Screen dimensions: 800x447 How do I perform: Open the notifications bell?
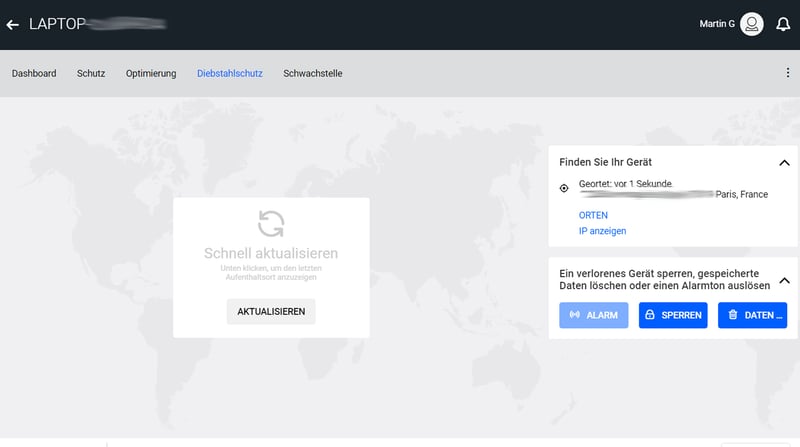click(783, 24)
